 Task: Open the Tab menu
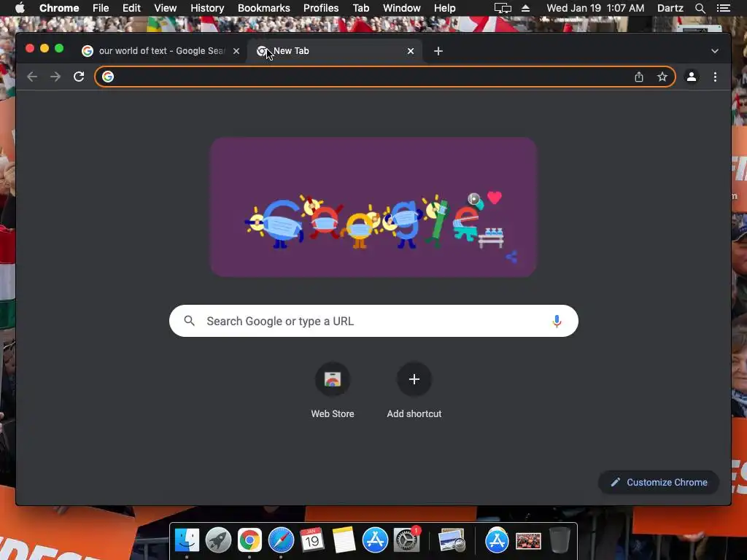[x=360, y=8]
